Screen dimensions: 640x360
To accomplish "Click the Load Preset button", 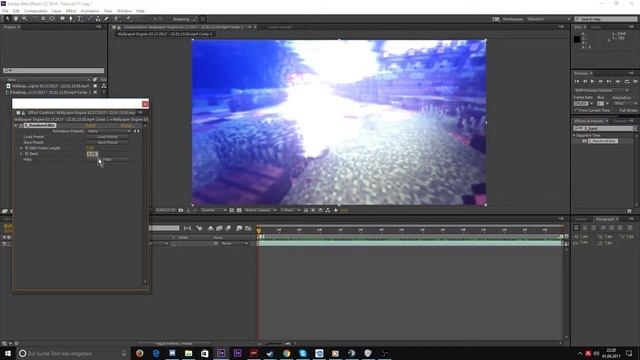I will click(x=107, y=137).
